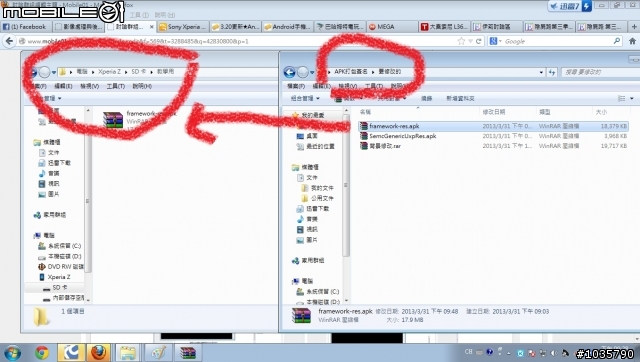Open Google Chrome from the taskbar
Viewport: 640px width, 362px height.
42,353
